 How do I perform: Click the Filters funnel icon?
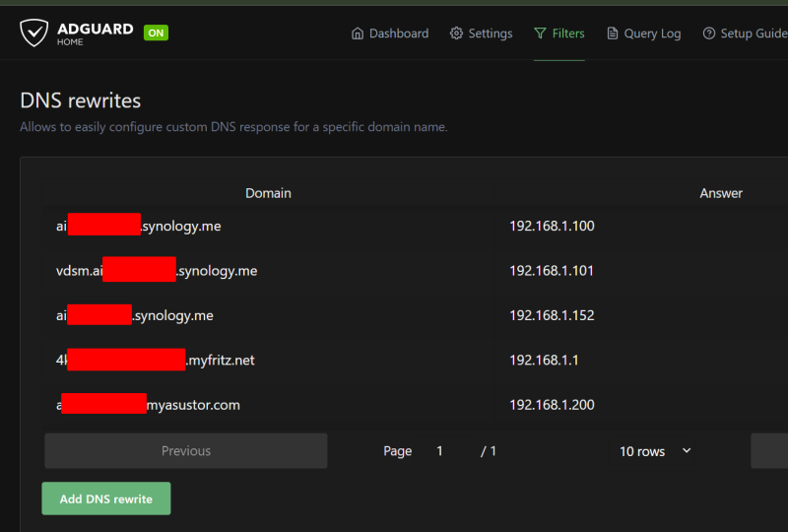540,33
